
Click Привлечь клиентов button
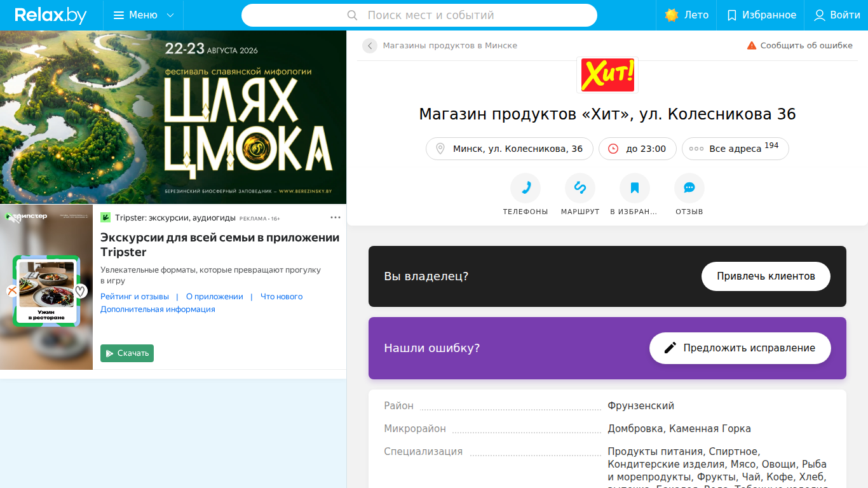[766, 276]
